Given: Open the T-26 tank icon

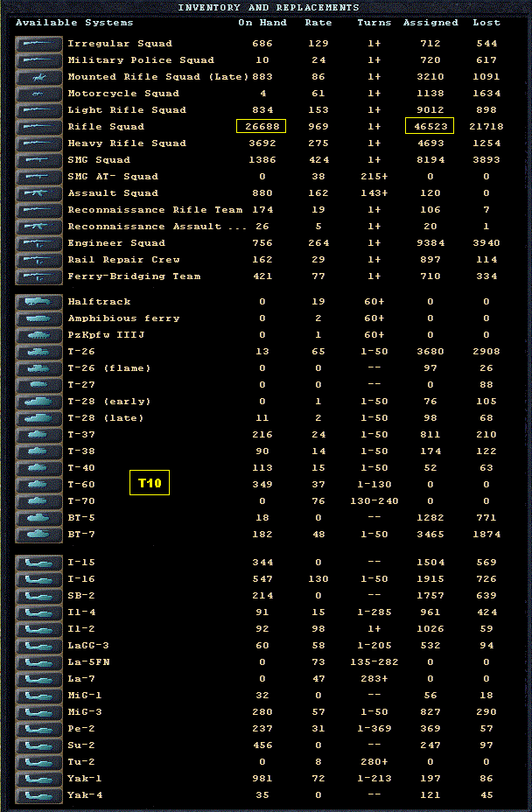Looking at the screenshot, I should coord(38,352).
